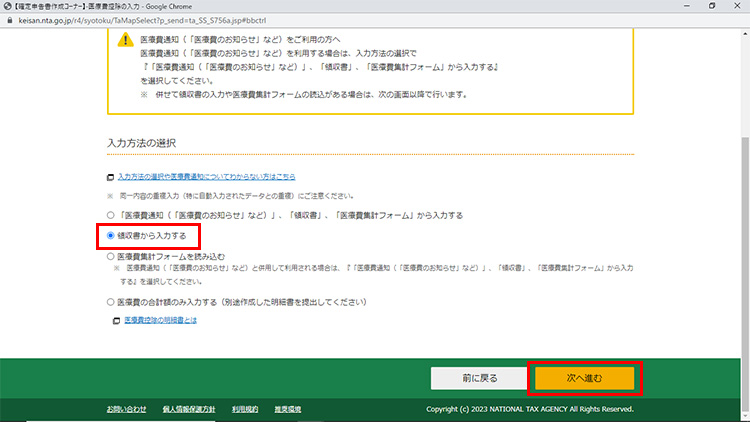Click help icon beside 入力方法の選択 link
Screen dimensions: 750x422
(111, 176)
